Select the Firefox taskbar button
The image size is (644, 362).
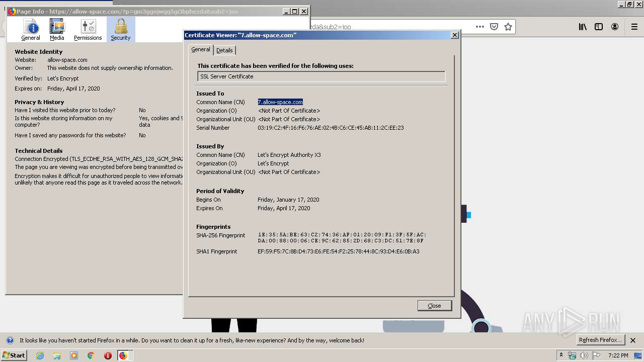(x=124, y=355)
